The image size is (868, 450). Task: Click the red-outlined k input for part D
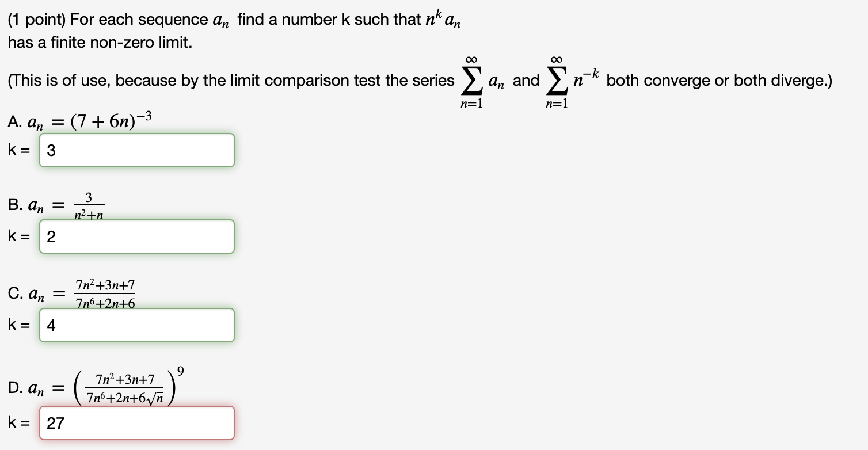tap(136, 423)
